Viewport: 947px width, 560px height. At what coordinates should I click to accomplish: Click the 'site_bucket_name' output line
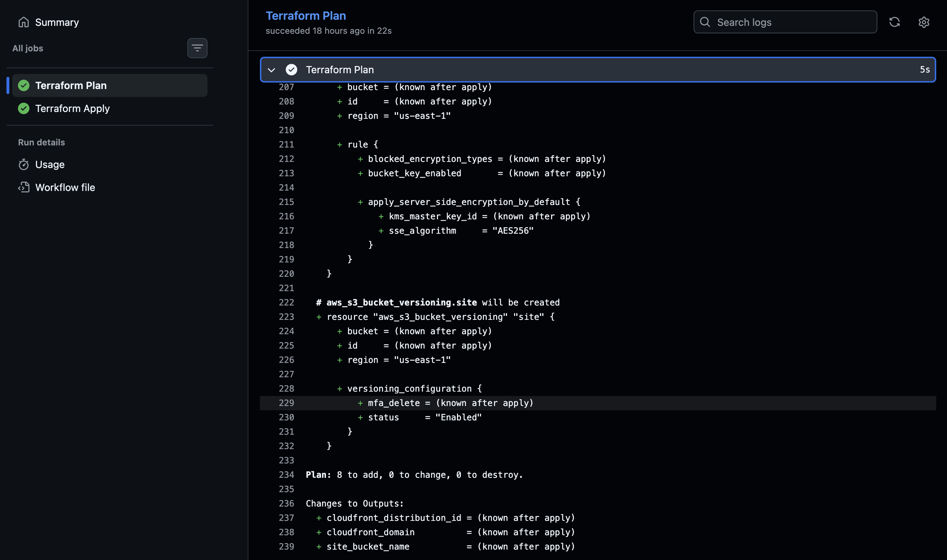pyautogui.click(x=445, y=546)
